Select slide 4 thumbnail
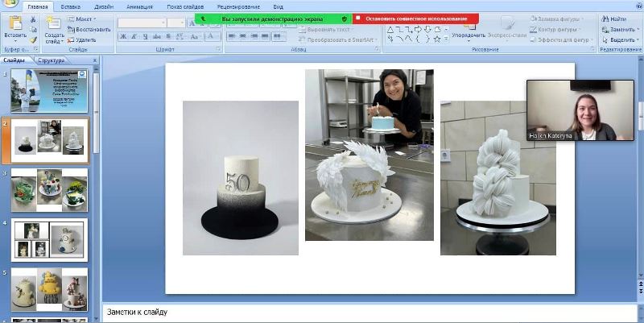Screen dimensions: 644x323 coord(49,240)
